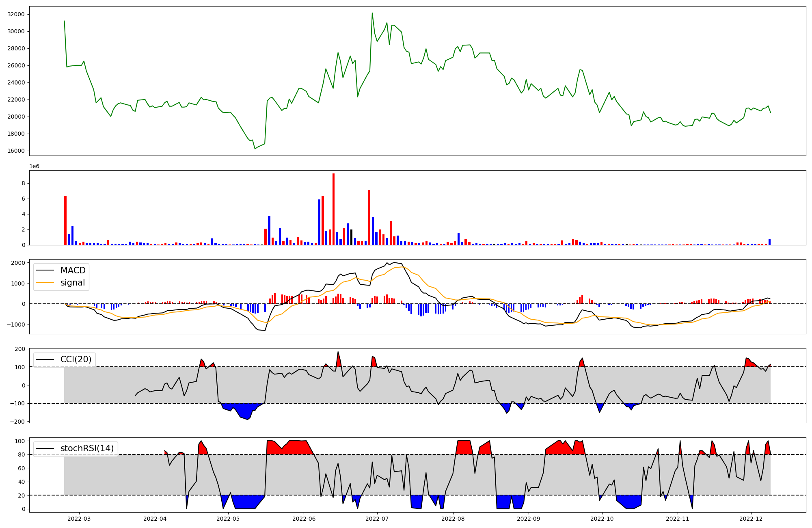Image resolution: width=812 pixels, height=528 pixels.
Task: Click the single black volume bar
Action: tap(351, 237)
